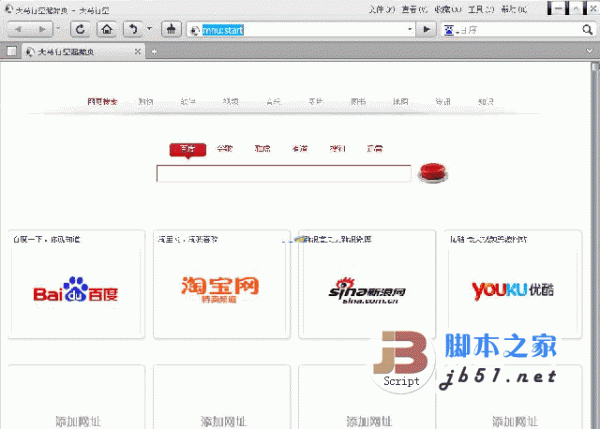The image size is (600, 429).
Task: Expand the undo button dropdown arrow
Action: (150, 29)
